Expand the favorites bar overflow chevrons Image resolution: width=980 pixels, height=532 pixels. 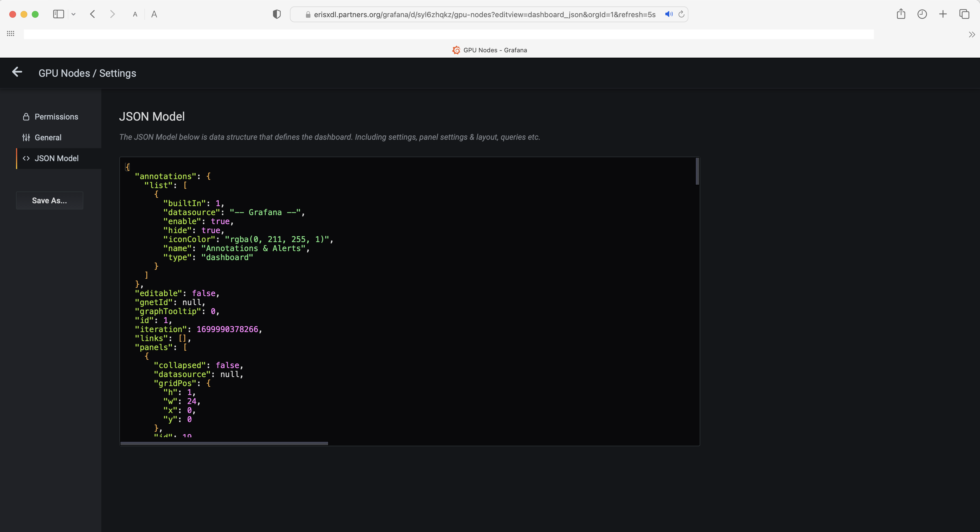[972, 35]
